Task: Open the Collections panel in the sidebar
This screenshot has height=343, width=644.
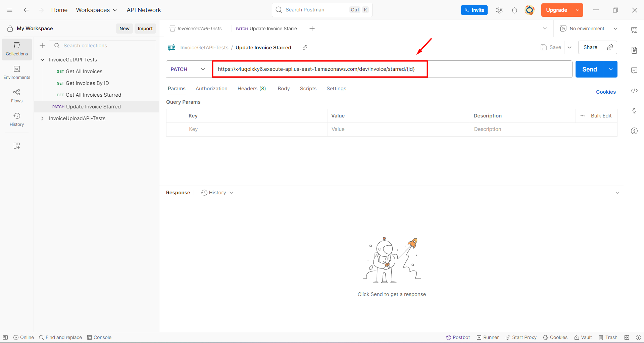Action: point(16,49)
